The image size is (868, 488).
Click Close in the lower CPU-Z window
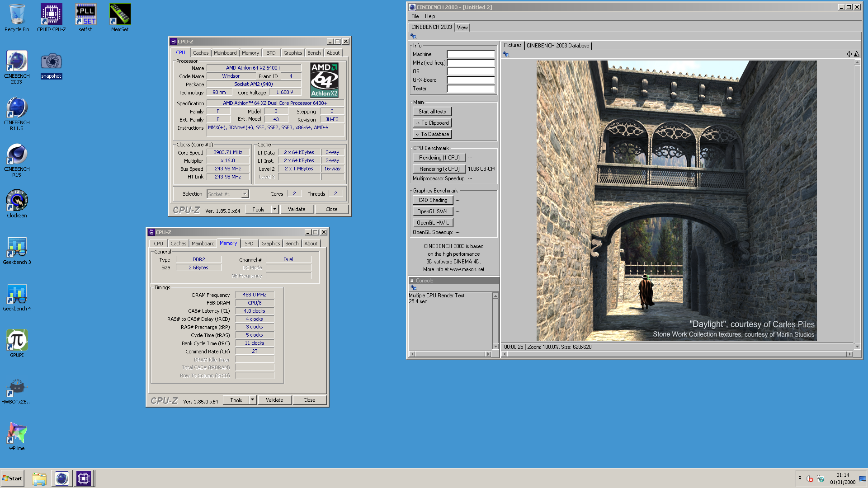(x=309, y=400)
